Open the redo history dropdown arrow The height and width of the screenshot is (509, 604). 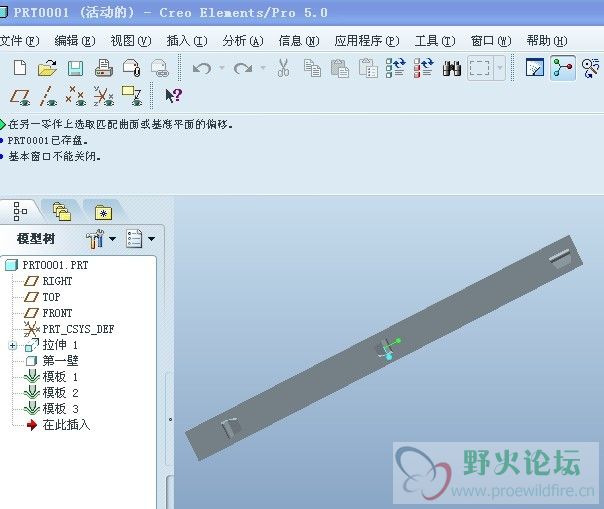tap(263, 68)
